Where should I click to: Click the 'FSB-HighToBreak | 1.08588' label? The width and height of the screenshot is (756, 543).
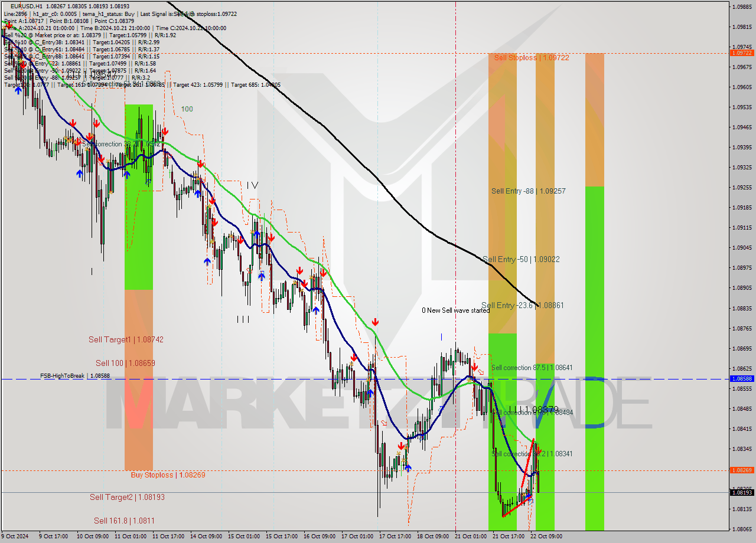(75, 375)
